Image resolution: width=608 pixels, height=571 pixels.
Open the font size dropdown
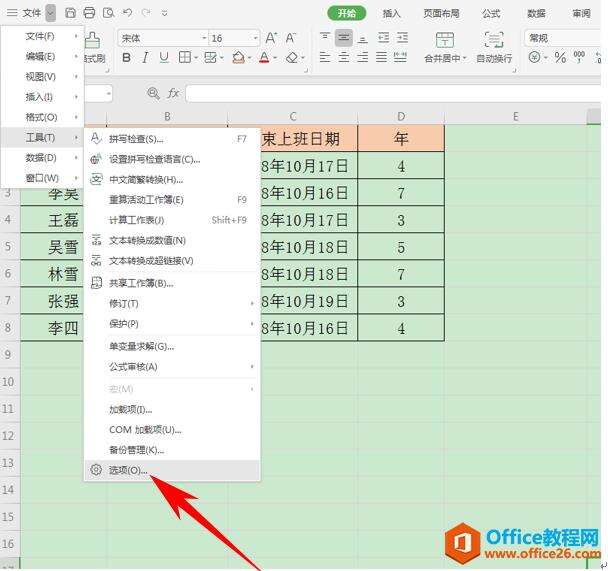coord(256,38)
